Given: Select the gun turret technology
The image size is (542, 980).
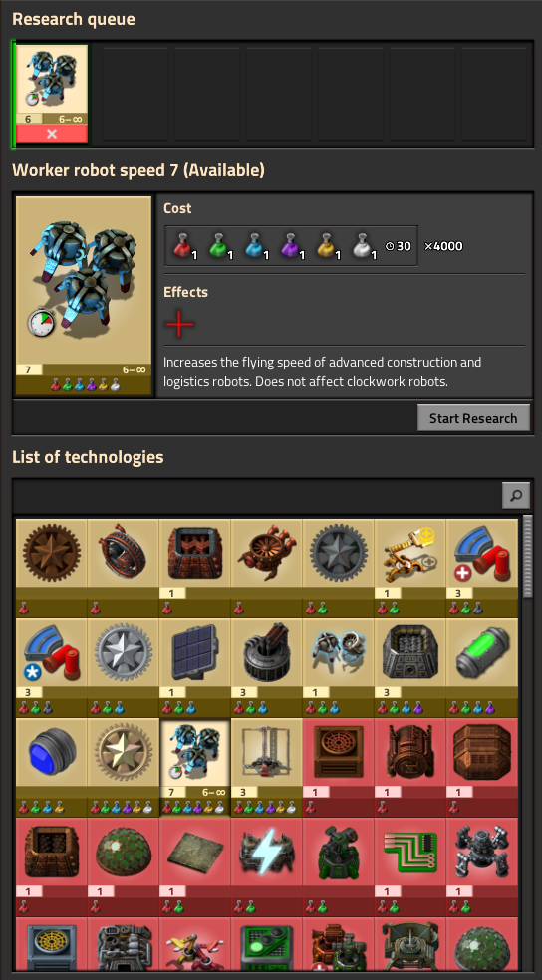Looking at the screenshot, I should click(x=267, y=667).
